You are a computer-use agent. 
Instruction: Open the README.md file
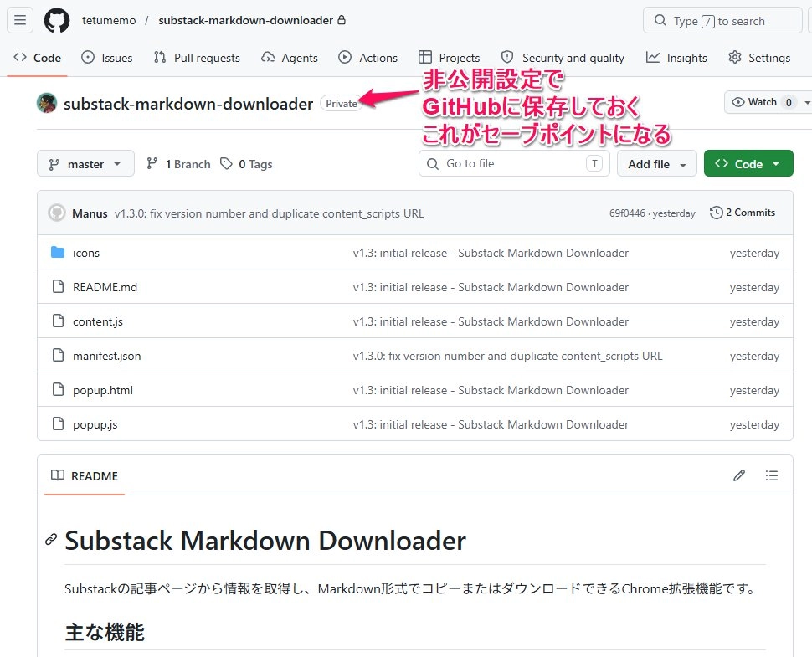[105, 287]
